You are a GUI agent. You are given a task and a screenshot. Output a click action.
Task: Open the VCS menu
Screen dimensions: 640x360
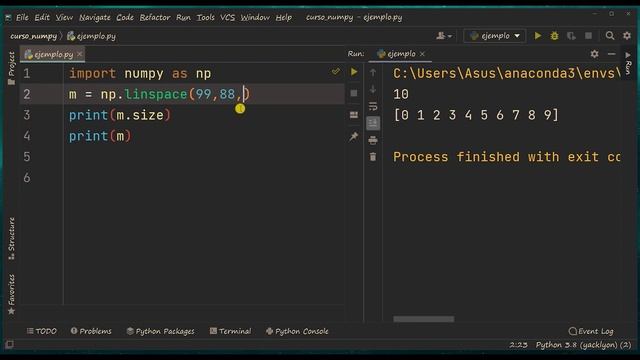click(x=227, y=18)
